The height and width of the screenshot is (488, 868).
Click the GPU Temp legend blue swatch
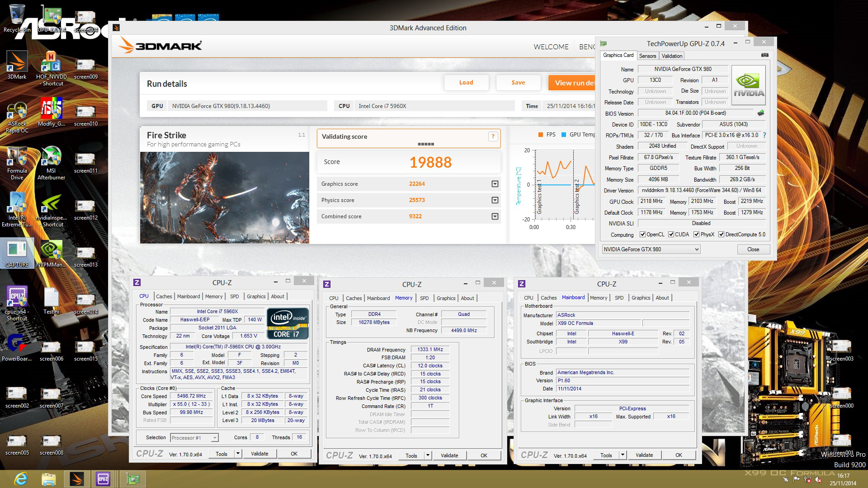(x=564, y=135)
